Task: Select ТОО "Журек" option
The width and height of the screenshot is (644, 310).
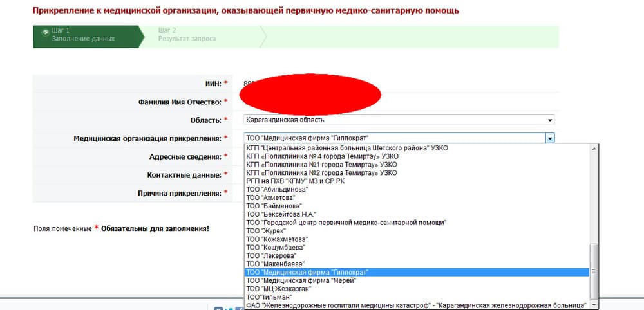Action: (417, 231)
